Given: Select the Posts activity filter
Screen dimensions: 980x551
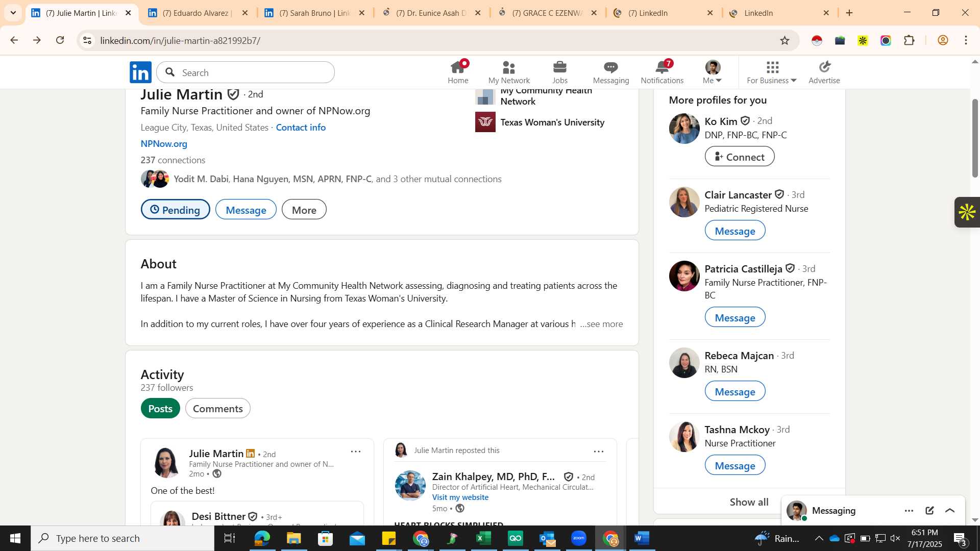Looking at the screenshot, I should (x=160, y=409).
